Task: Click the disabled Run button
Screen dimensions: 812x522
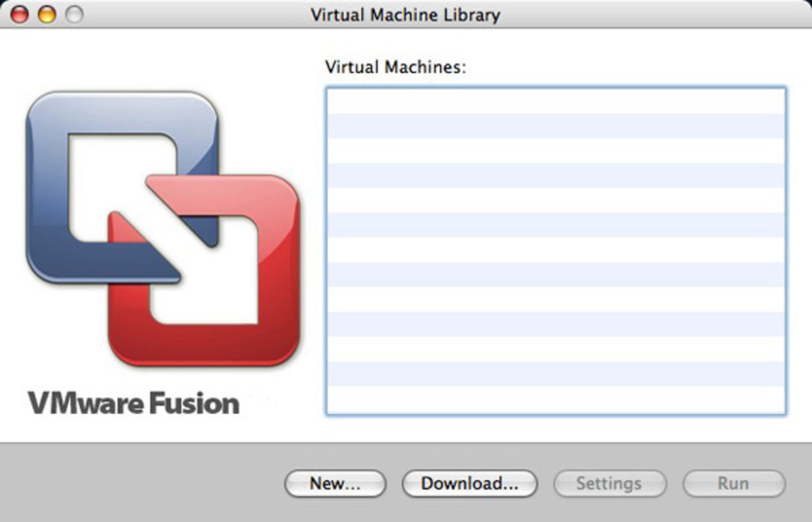Action: click(733, 483)
